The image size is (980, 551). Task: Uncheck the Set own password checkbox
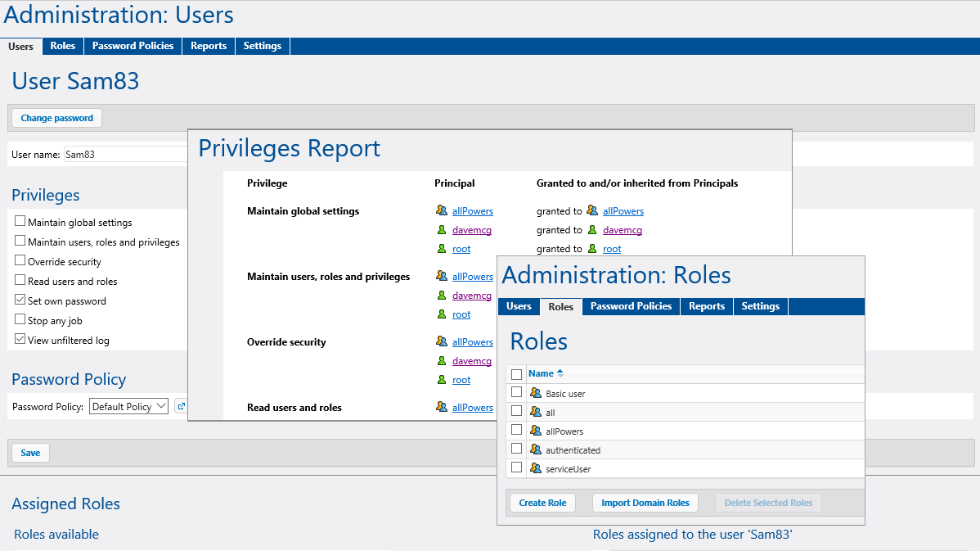pyautogui.click(x=20, y=300)
